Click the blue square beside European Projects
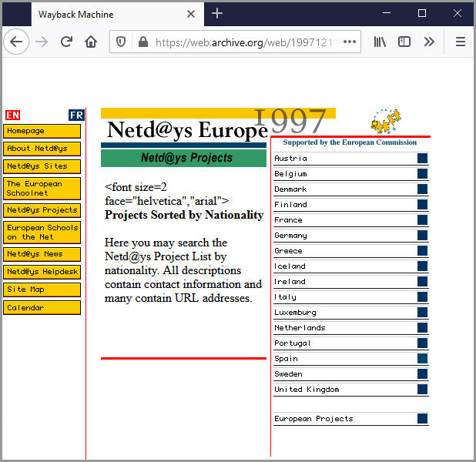Screen dimensions: 476x462 point(422,418)
